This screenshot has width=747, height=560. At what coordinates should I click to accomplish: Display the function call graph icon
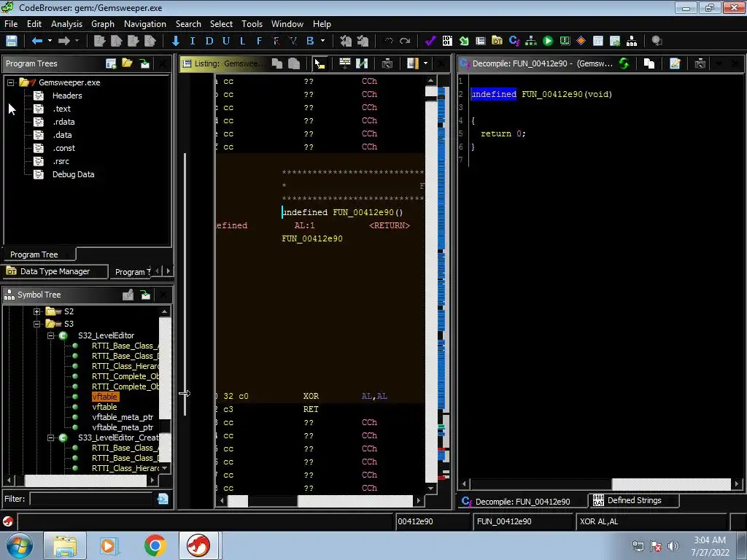tap(531, 41)
